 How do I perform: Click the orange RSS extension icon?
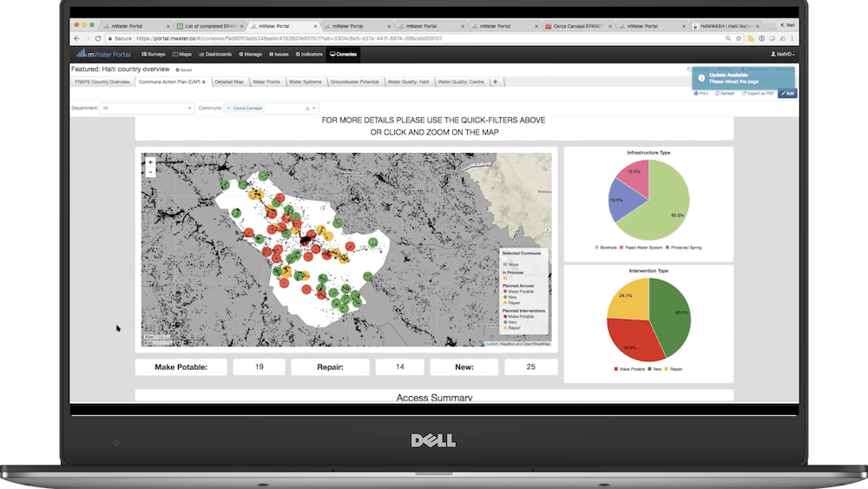751,38
